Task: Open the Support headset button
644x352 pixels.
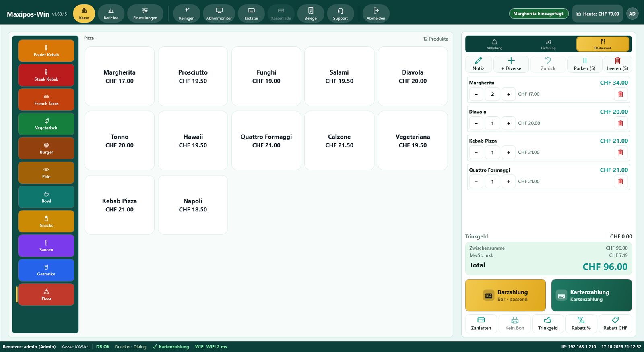Action: 341,14
